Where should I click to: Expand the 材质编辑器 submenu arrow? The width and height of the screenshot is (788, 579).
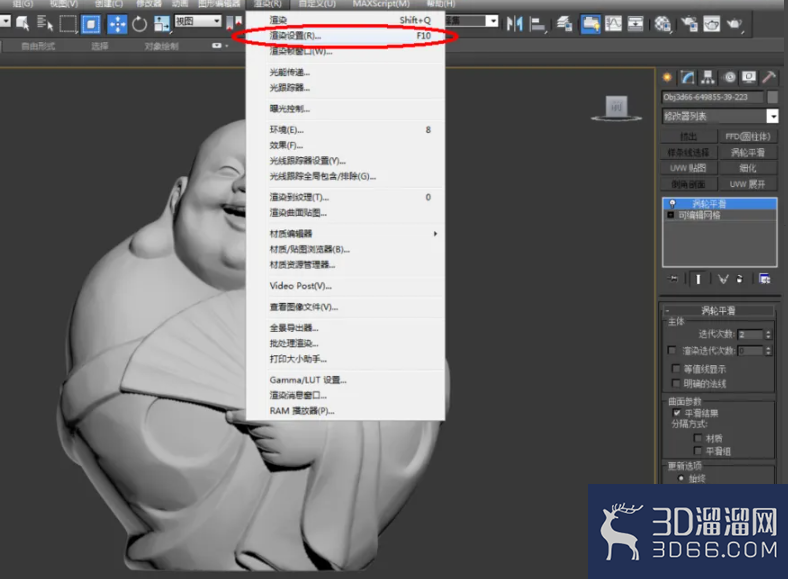pos(435,234)
